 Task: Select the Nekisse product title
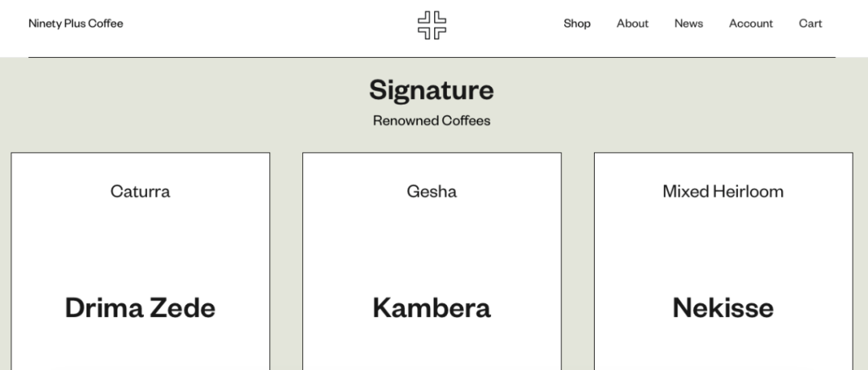pos(723,307)
